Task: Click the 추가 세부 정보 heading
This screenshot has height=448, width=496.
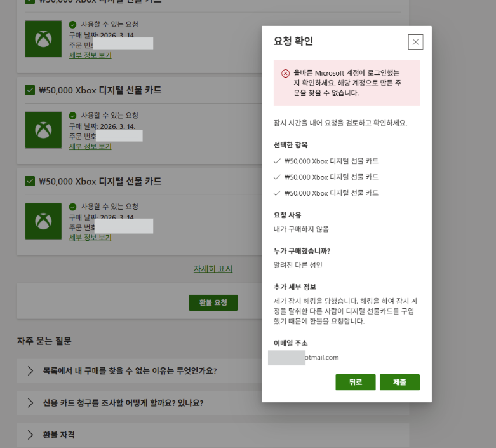Action: 295,287
